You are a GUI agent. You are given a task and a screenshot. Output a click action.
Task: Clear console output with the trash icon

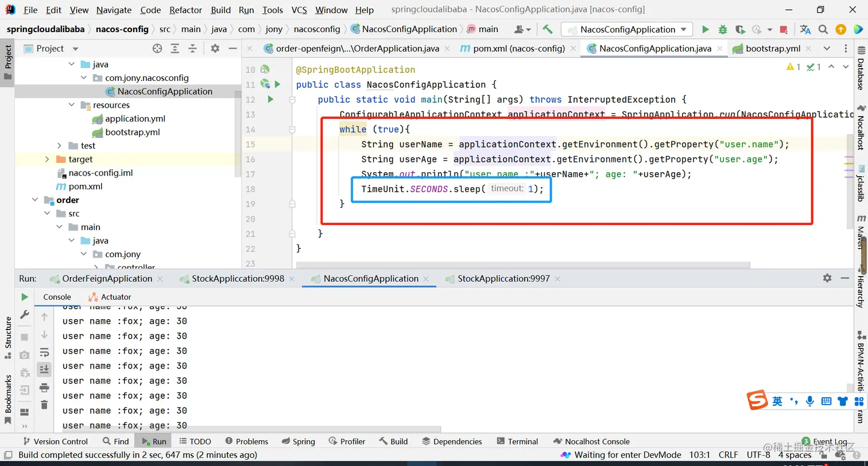pos(44,405)
